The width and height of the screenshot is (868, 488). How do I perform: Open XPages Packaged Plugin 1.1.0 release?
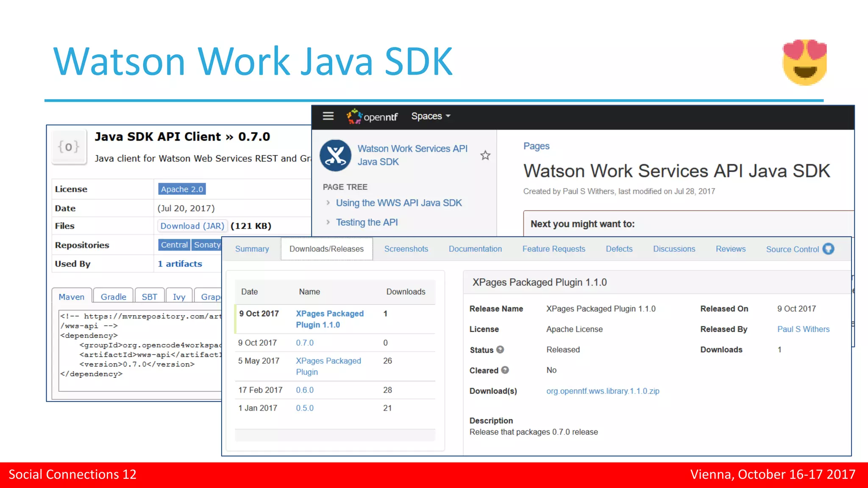tap(330, 319)
